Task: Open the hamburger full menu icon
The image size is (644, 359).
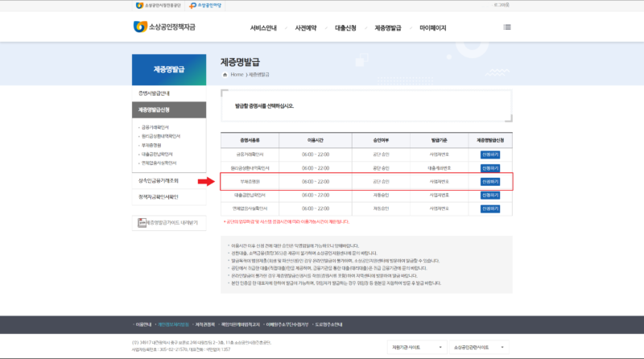Action: [x=507, y=27]
